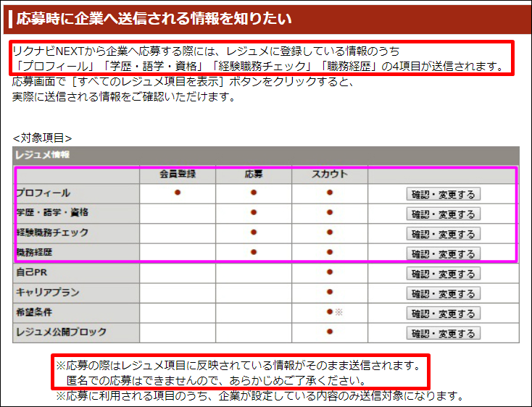Click the 応募時に企業へ送信される情報を知りたい heading
The height and width of the screenshot is (407, 532).
(x=154, y=19)
